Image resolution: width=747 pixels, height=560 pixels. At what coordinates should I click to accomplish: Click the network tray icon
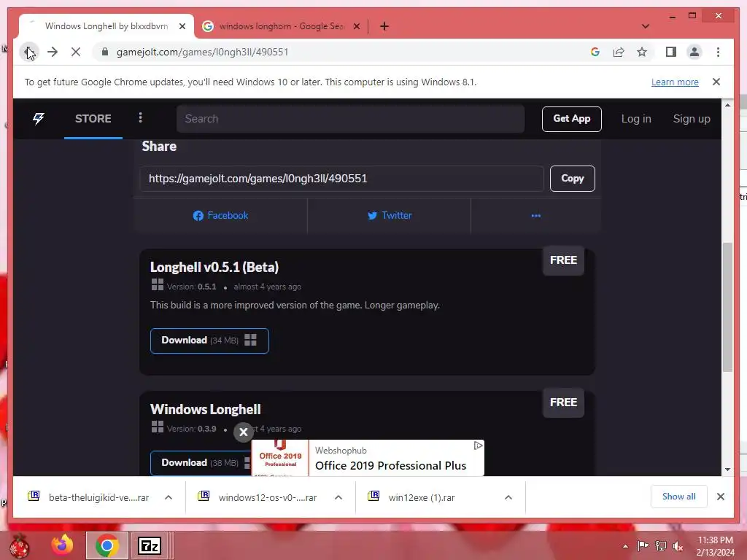tap(661, 545)
